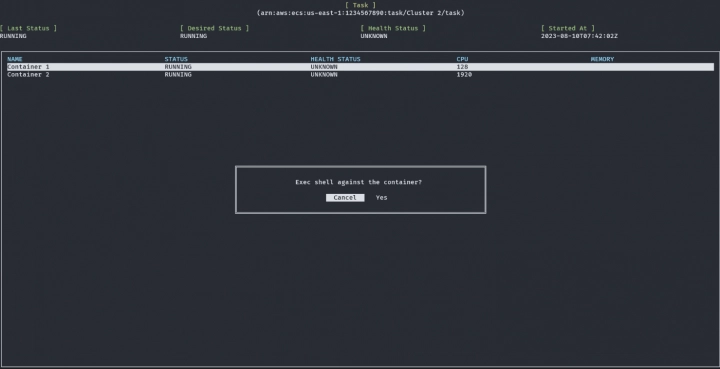Click the 'Exec shell against the container?' prompt
The width and height of the screenshot is (720, 369).
point(358,182)
